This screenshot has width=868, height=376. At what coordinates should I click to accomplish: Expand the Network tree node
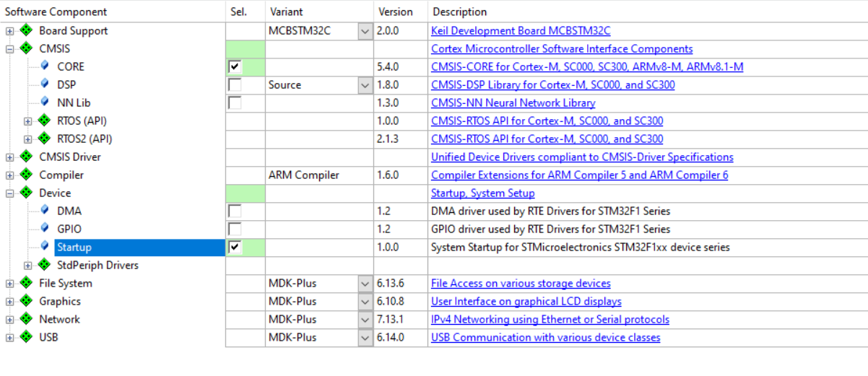(x=10, y=320)
